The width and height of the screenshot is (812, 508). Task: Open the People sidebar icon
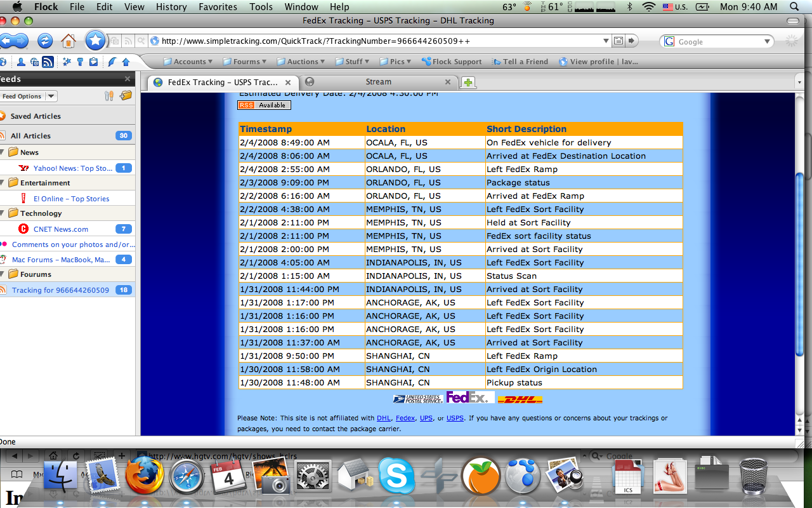point(21,62)
